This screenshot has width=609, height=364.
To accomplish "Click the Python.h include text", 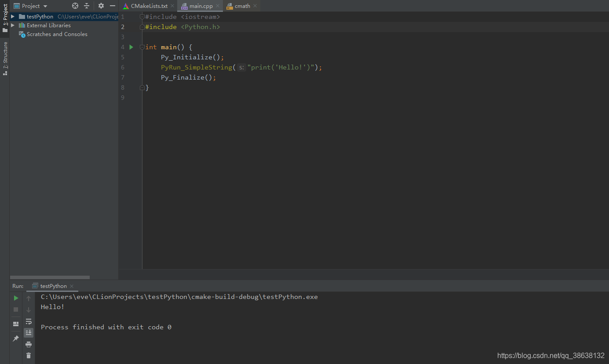I will pos(201,27).
